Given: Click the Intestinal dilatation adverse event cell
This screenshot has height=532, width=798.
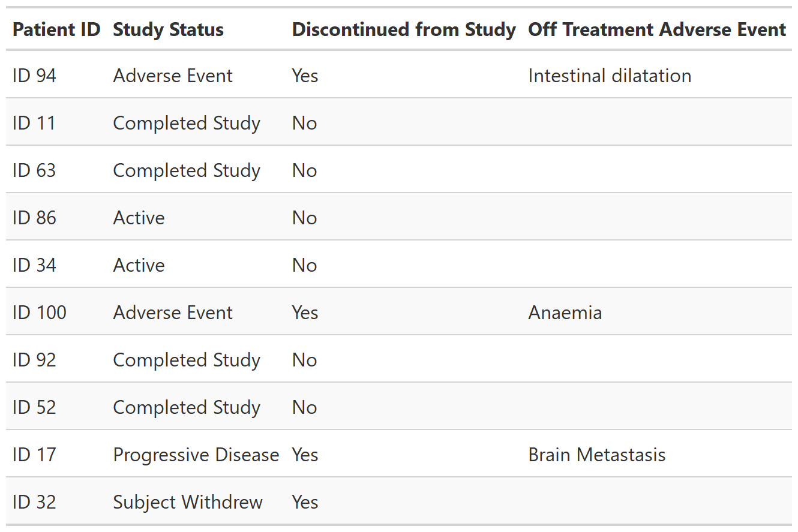Looking at the screenshot, I should (x=610, y=76).
